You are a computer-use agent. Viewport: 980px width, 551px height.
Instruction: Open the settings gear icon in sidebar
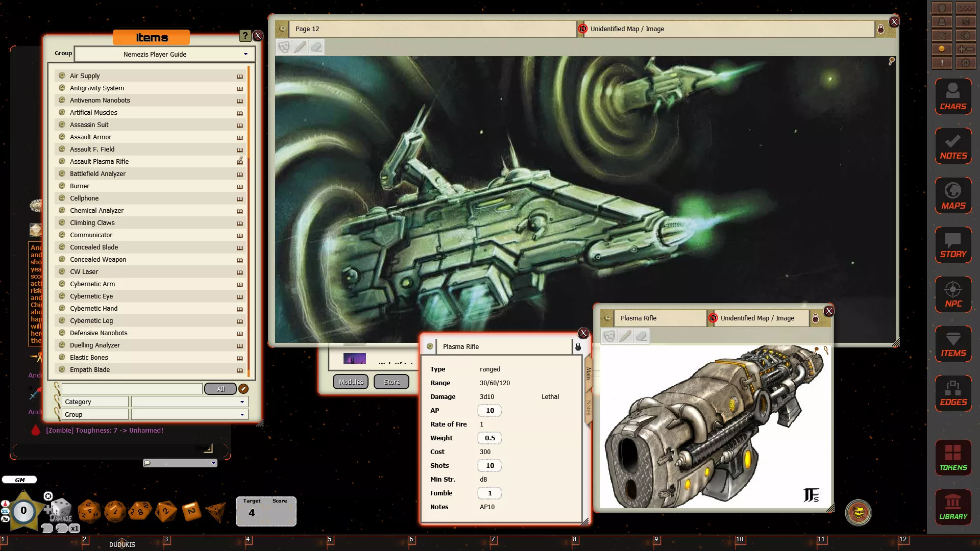(x=965, y=63)
